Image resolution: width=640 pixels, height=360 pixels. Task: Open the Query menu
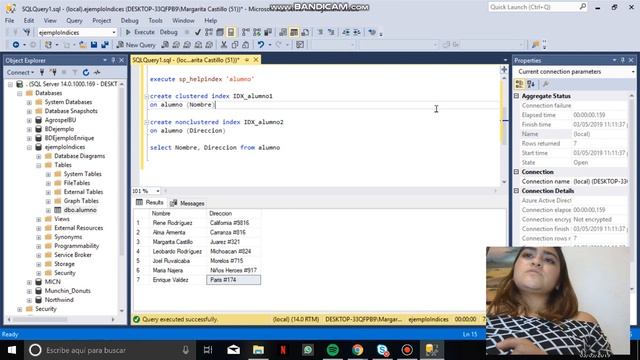coord(74,20)
